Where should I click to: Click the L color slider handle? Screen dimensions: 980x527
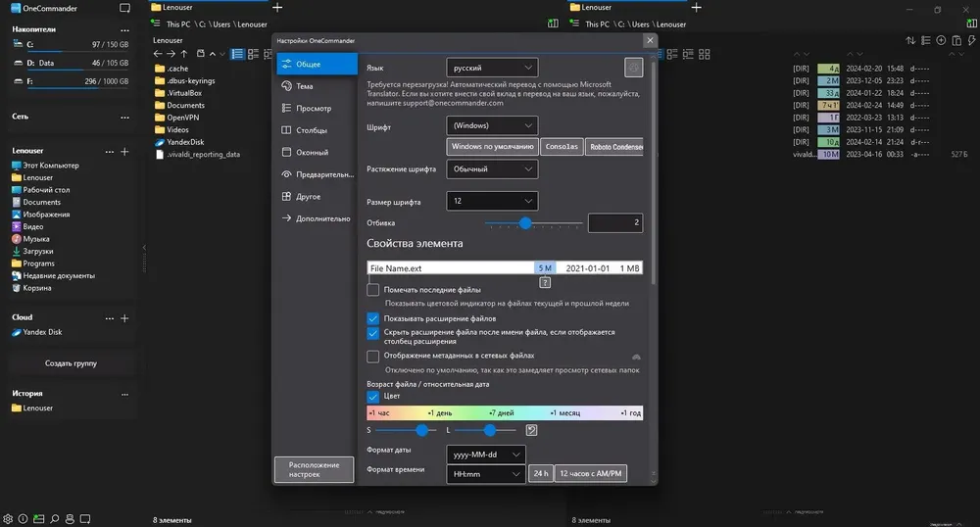[489, 430]
